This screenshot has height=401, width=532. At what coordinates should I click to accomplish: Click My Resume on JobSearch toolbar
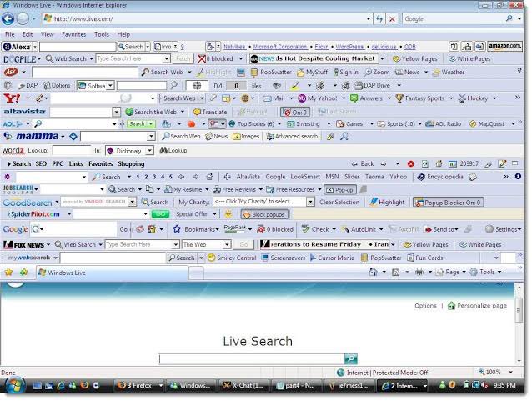183,189
